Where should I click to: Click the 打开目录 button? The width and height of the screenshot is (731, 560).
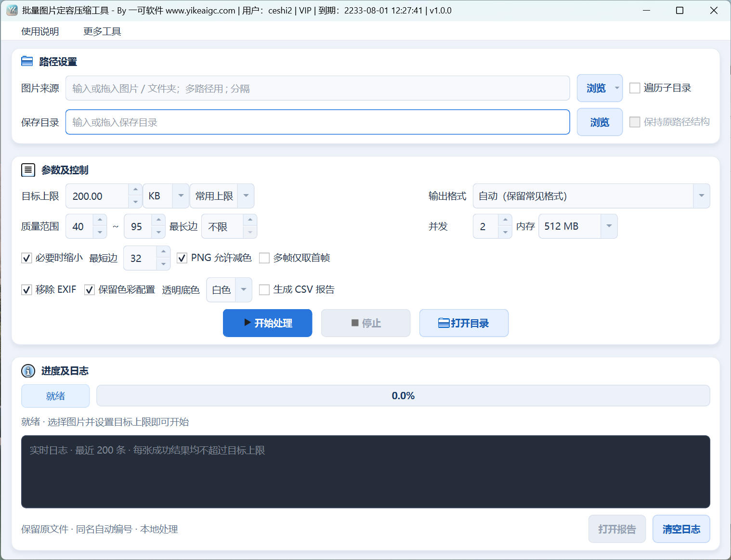click(464, 323)
